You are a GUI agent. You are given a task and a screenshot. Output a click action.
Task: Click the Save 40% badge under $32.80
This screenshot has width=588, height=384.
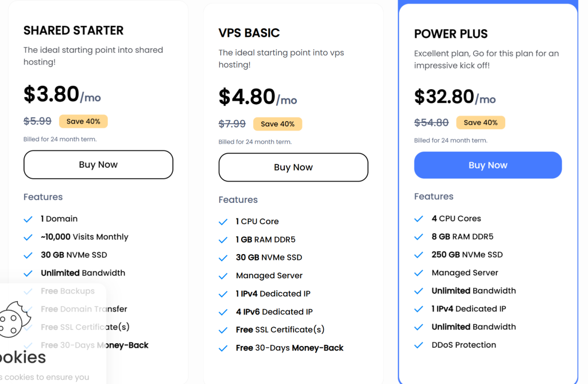coord(481,122)
